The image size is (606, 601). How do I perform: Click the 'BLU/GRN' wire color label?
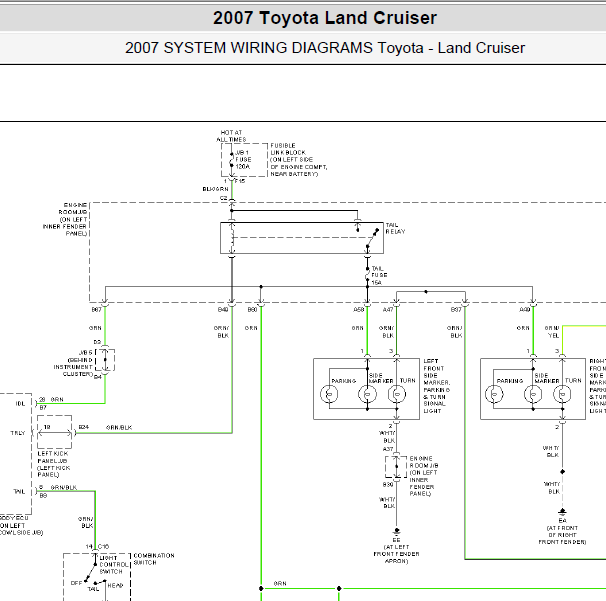[x=215, y=189]
